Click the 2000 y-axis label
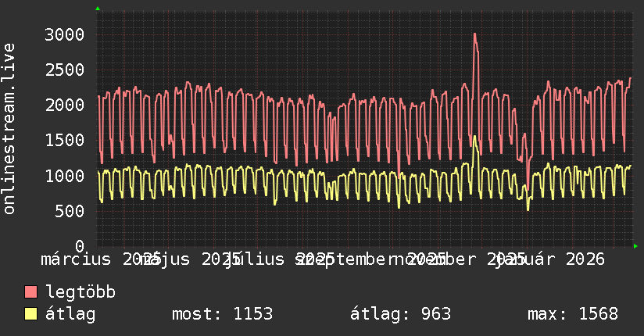Screen dimensions: 644x336 [x=65, y=105]
